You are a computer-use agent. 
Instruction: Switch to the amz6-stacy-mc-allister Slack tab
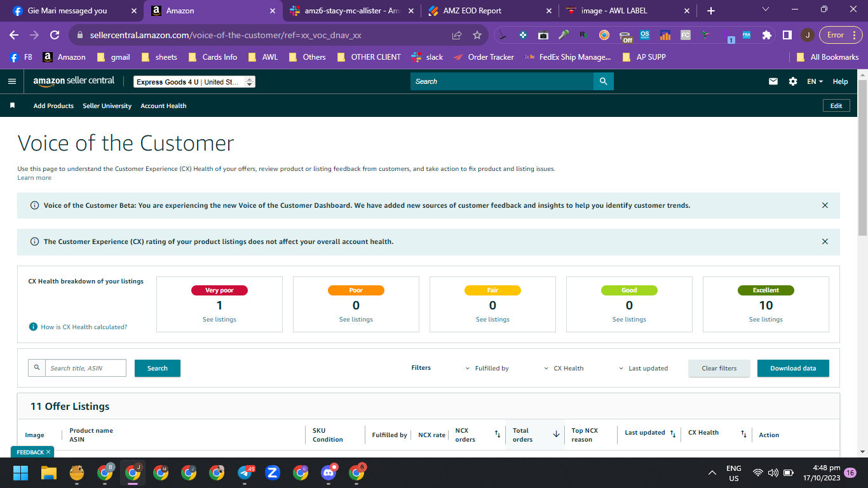351,11
